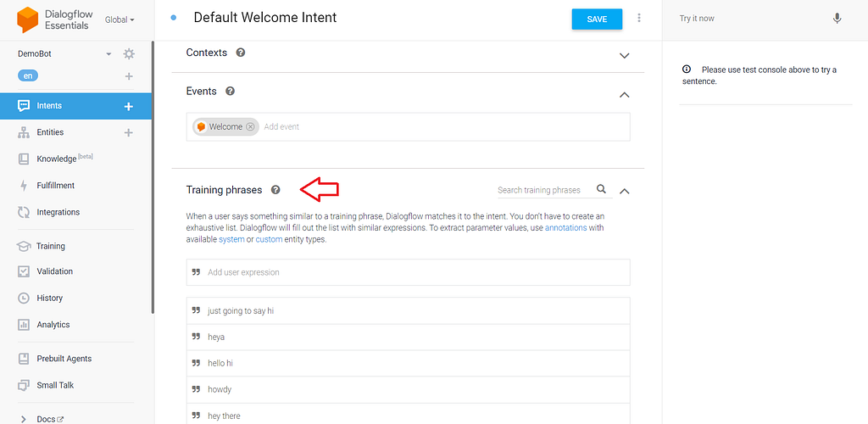868x424 pixels.
Task: Remove the Welcome event chip
Action: tap(250, 127)
